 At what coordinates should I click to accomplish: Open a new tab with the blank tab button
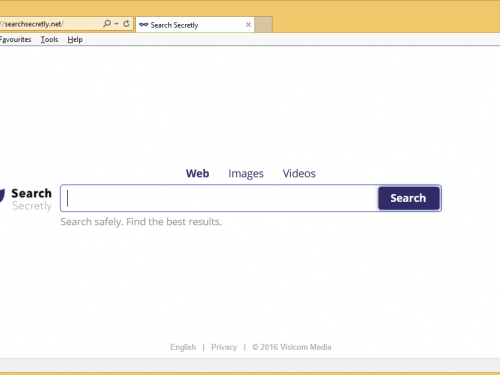coord(263,25)
